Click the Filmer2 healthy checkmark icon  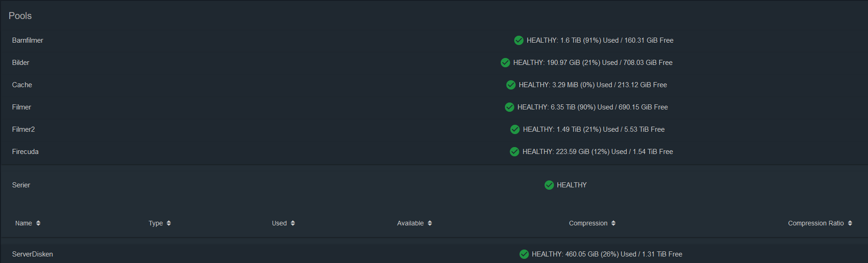pos(515,129)
